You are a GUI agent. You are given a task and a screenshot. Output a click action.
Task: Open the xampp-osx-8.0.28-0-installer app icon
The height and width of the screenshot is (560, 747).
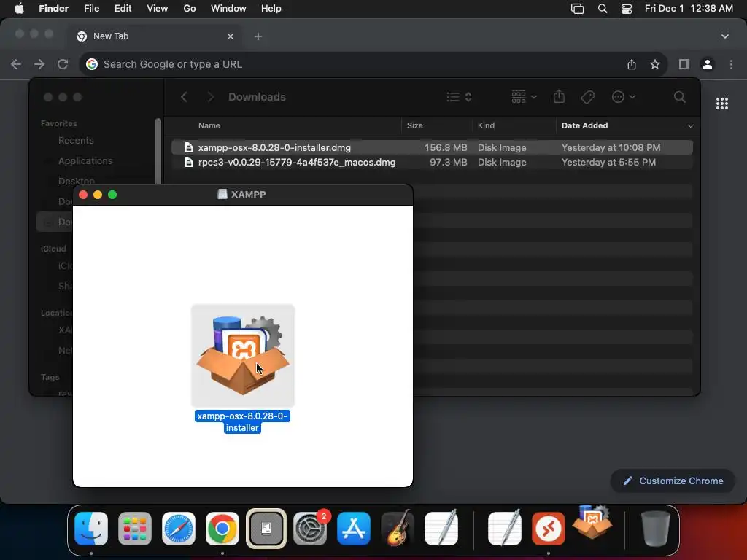coord(243,355)
